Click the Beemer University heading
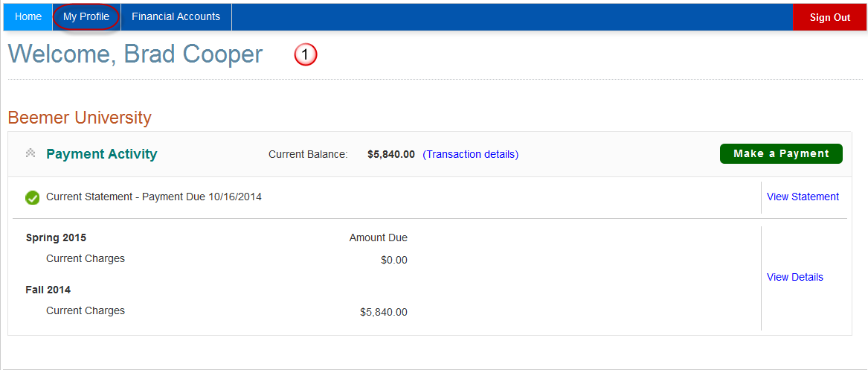 pos(80,118)
